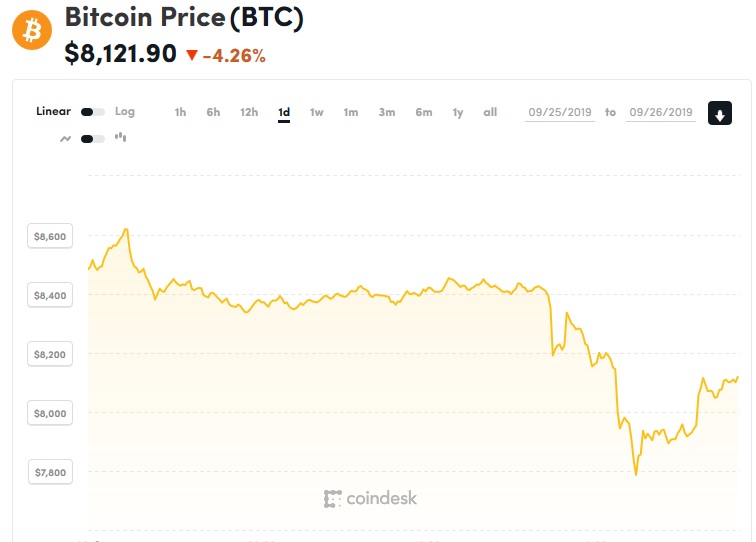Viewport: 756px width, 542px height.
Task: Select the 1h time range
Action: tap(180, 112)
